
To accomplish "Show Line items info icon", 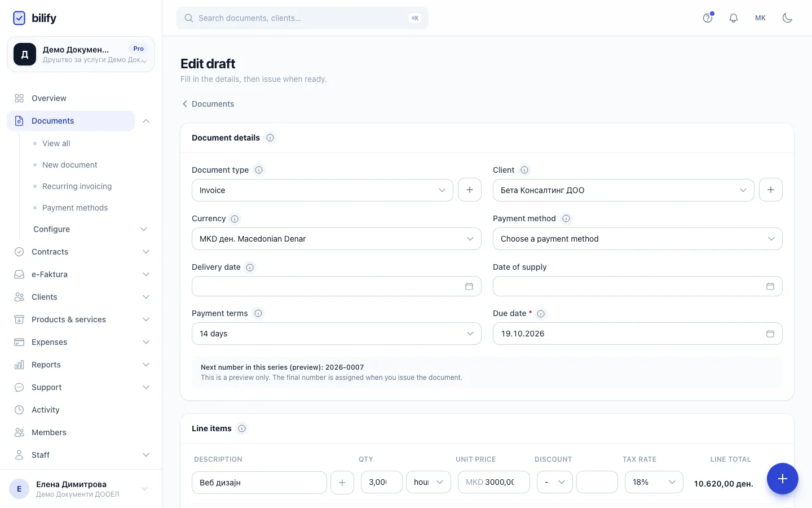I will tap(242, 428).
